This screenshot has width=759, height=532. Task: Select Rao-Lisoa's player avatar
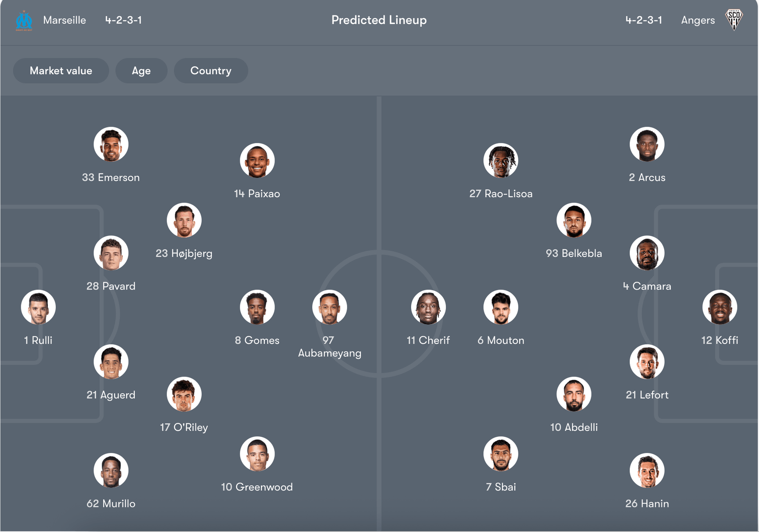[501, 160]
